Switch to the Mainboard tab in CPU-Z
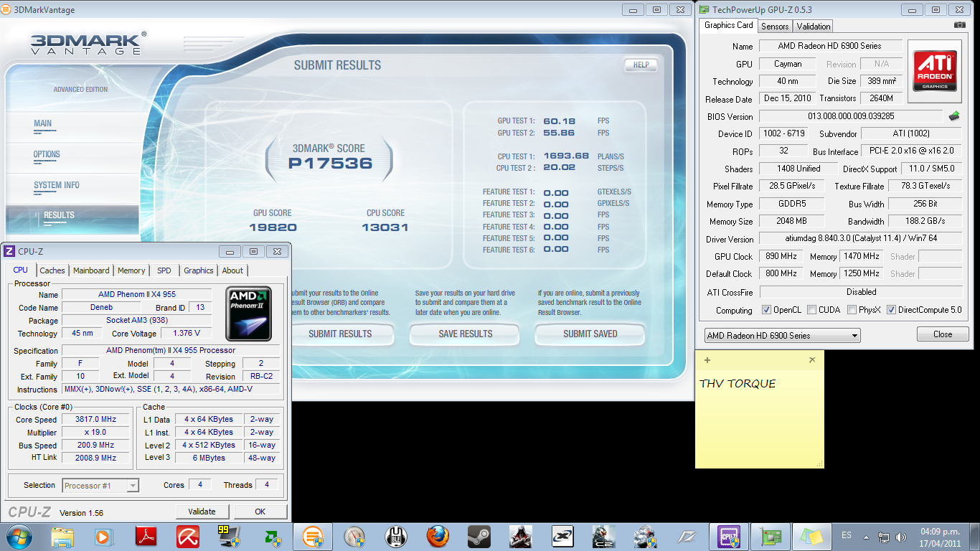Screen dimensions: 980x551 (x=91, y=270)
